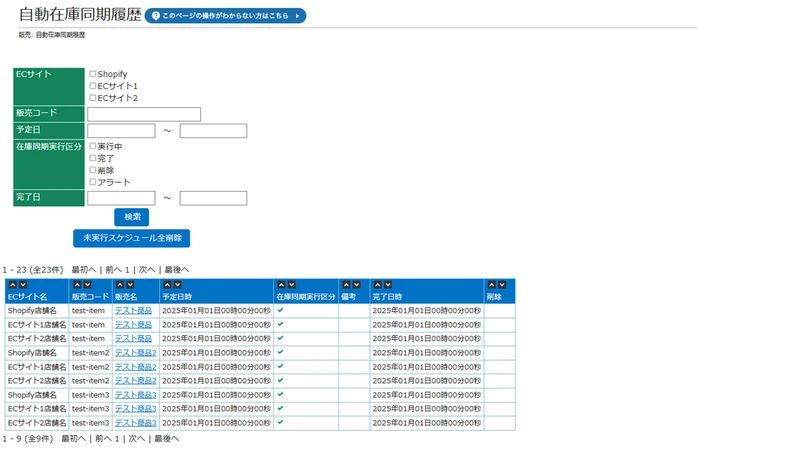Open テスト商品2 link in ECサイト1店舗名 row
This screenshot has width=800, height=450.
pyautogui.click(x=136, y=367)
